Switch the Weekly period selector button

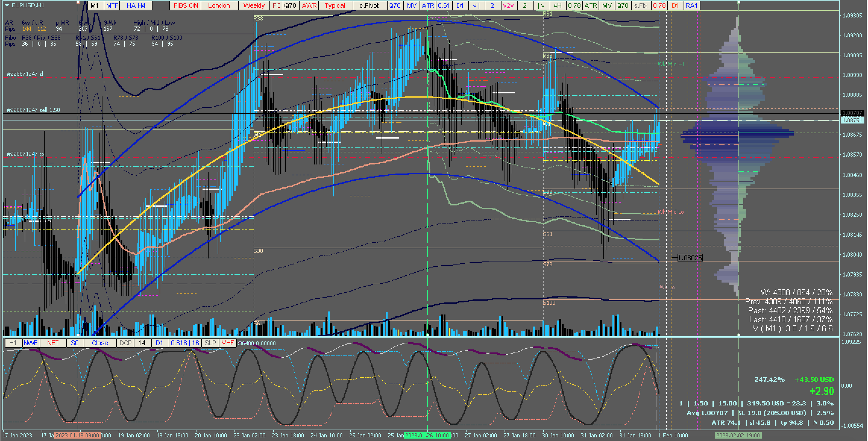254,5
